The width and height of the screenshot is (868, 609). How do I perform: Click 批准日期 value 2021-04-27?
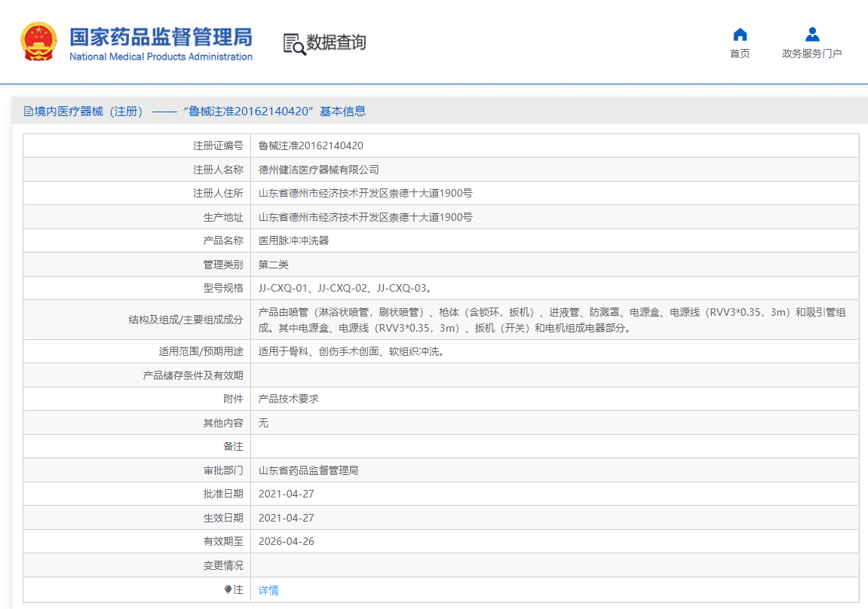(287, 494)
